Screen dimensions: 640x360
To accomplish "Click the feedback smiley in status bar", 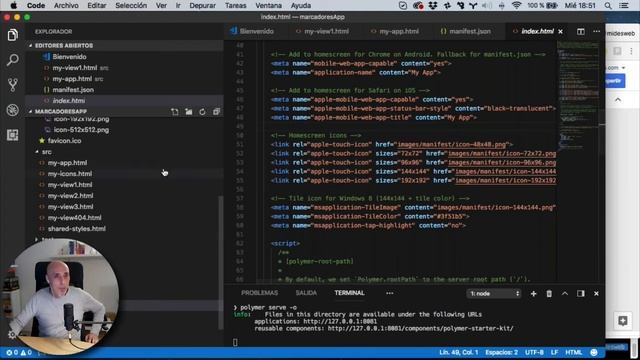I will [x=594, y=352].
